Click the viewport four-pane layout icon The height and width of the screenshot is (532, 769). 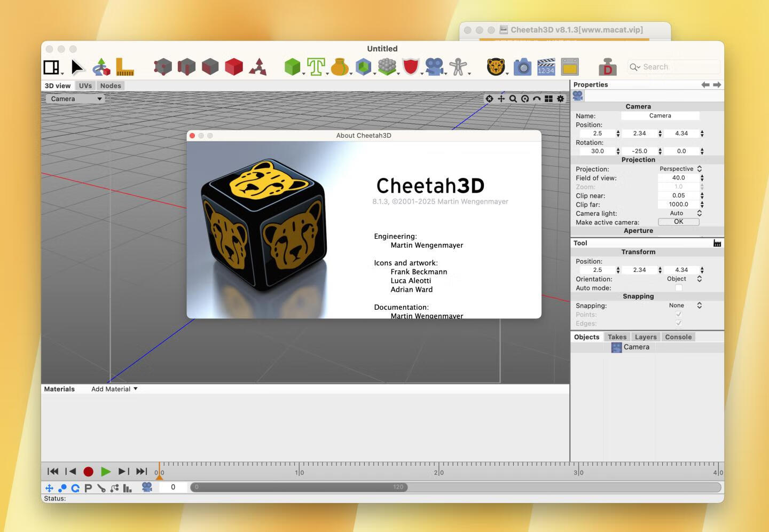(548, 99)
